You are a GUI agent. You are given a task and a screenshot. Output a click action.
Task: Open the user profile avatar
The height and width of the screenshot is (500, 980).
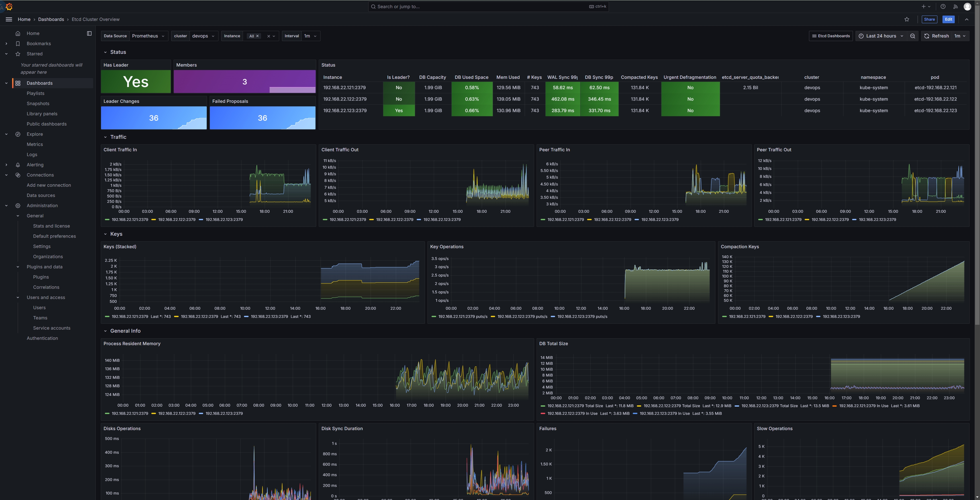tap(967, 6)
